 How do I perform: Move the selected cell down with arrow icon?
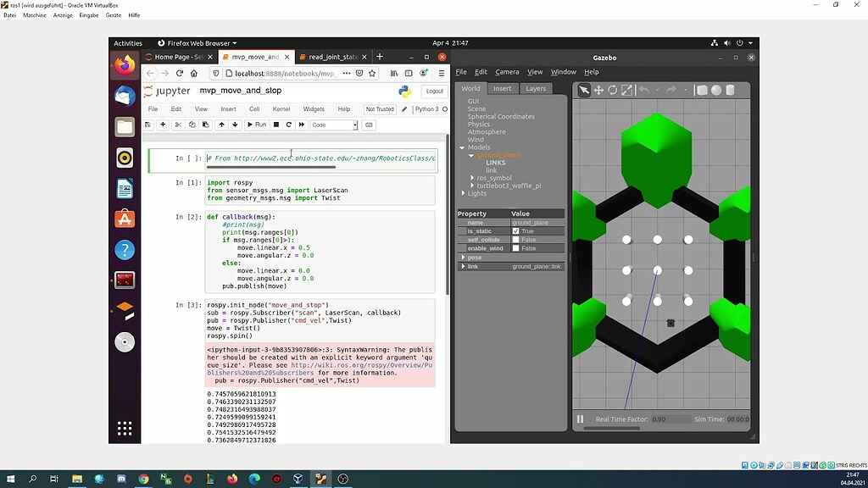pos(235,125)
